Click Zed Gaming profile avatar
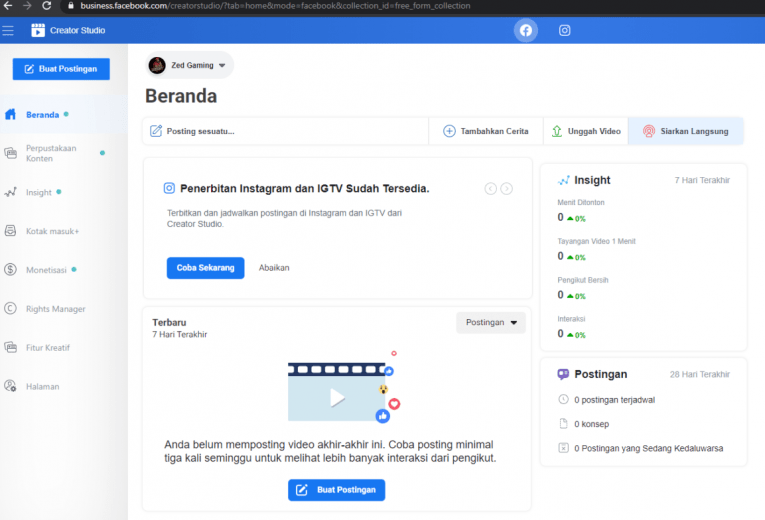The image size is (765, 520). point(157,65)
